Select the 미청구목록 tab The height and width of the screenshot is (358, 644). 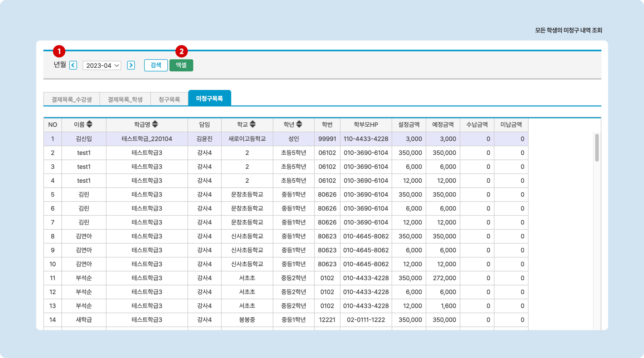pos(209,98)
